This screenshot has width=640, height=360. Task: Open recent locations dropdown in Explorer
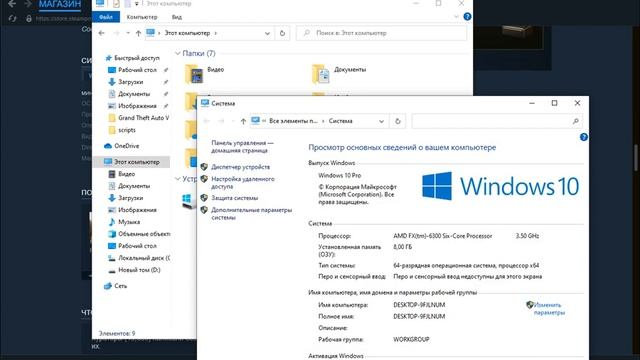(x=127, y=33)
